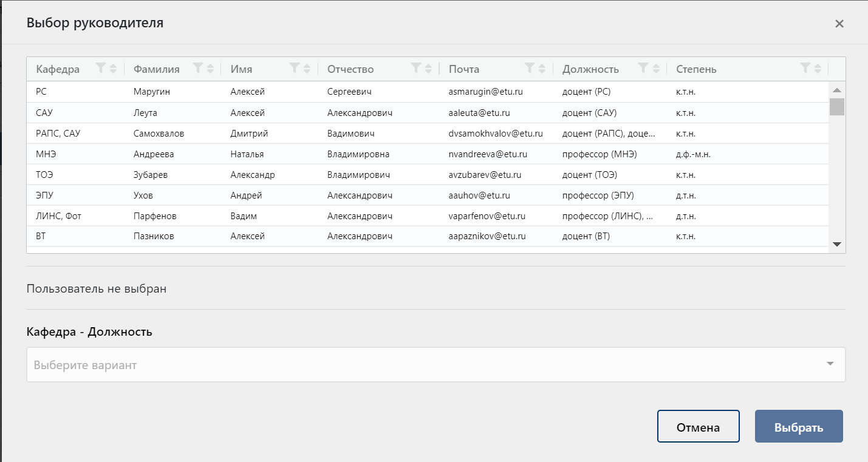Click the table scrollbar up arrow
This screenshot has height=462, width=868.
point(837,90)
